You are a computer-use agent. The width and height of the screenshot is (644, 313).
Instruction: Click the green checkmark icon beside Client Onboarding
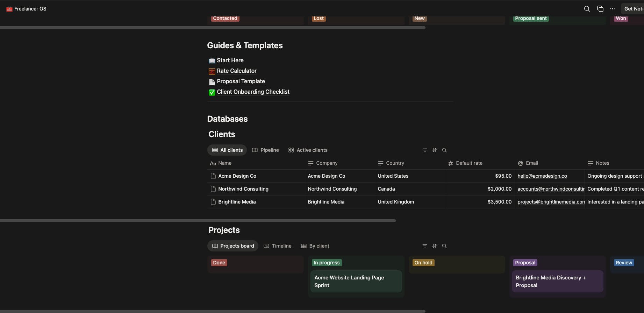tap(212, 92)
